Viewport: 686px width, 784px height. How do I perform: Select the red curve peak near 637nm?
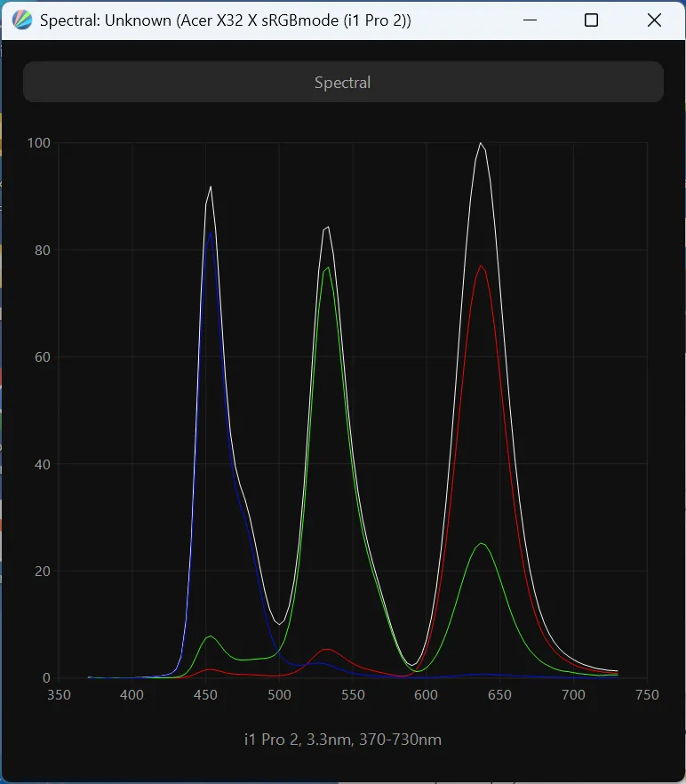(x=481, y=266)
